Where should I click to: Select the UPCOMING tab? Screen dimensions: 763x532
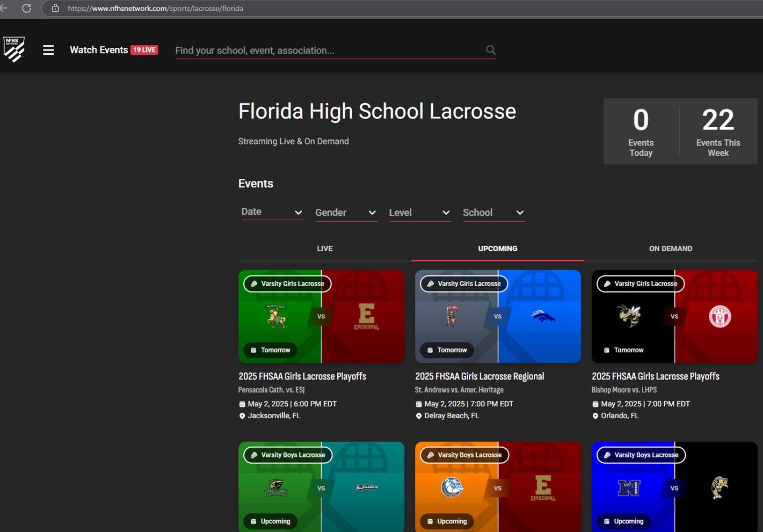(498, 249)
